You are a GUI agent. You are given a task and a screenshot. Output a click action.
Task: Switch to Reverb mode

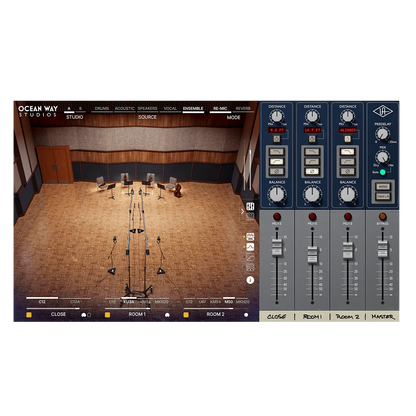coord(243,109)
